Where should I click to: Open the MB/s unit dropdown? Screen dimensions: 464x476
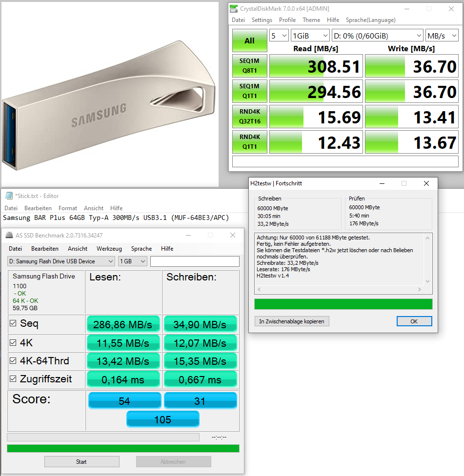pyautogui.click(x=442, y=36)
